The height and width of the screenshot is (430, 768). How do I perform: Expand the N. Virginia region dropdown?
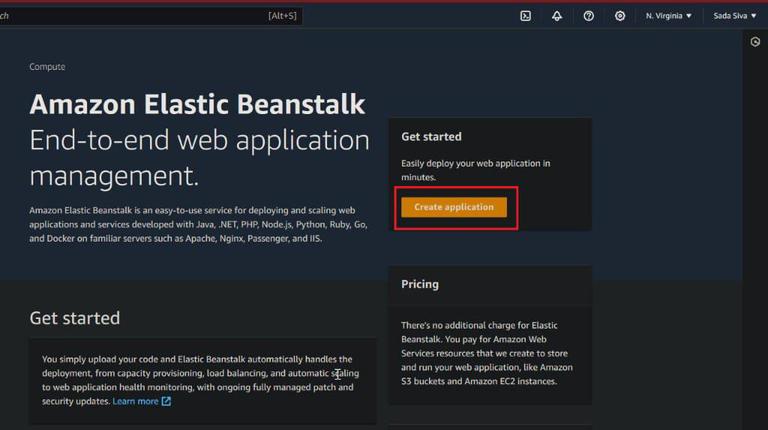668,16
